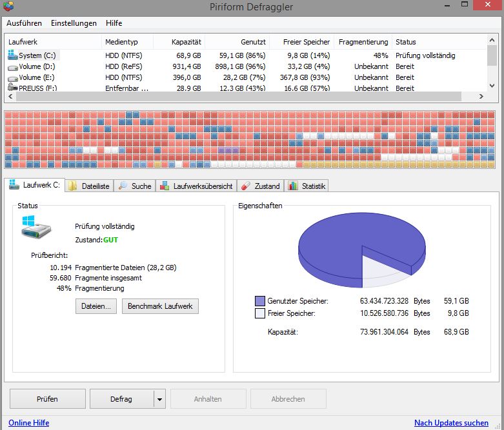504x430 pixels.
Task: Sort by Freier Speicher column header
Action: click(x=302, y=42)
